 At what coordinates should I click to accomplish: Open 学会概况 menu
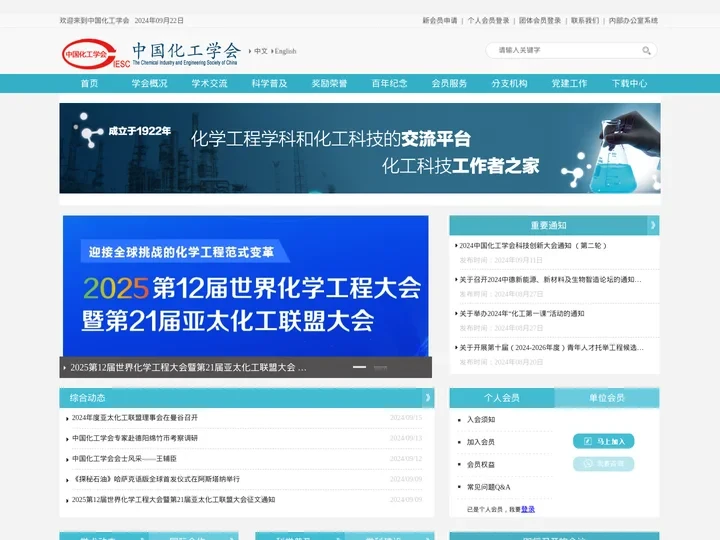tap(149, 84)
